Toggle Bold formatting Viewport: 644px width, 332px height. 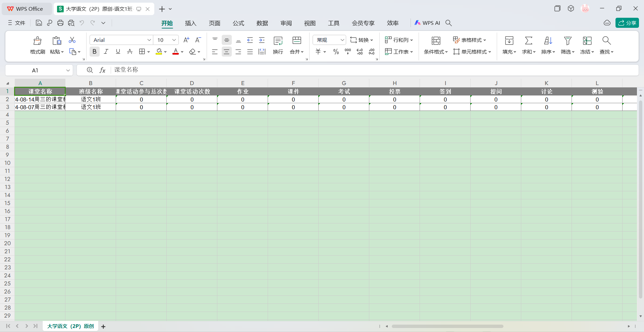[x=94, y=52]
